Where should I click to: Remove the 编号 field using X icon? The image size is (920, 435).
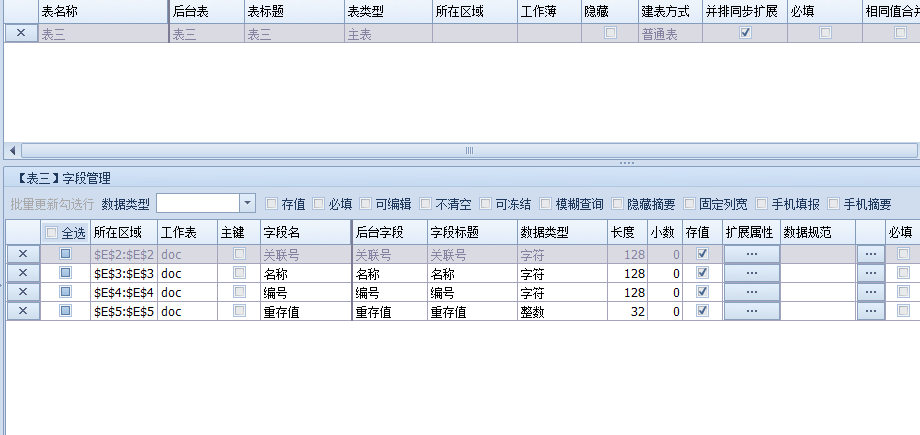22,292
